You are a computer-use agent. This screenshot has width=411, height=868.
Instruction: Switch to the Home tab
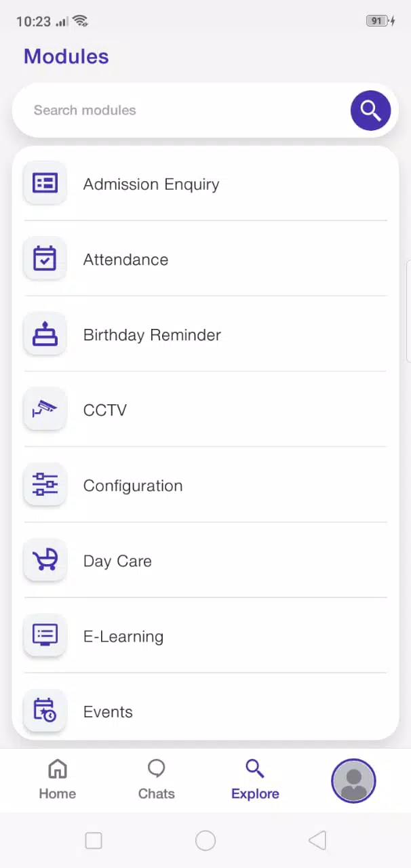(58, 780)
